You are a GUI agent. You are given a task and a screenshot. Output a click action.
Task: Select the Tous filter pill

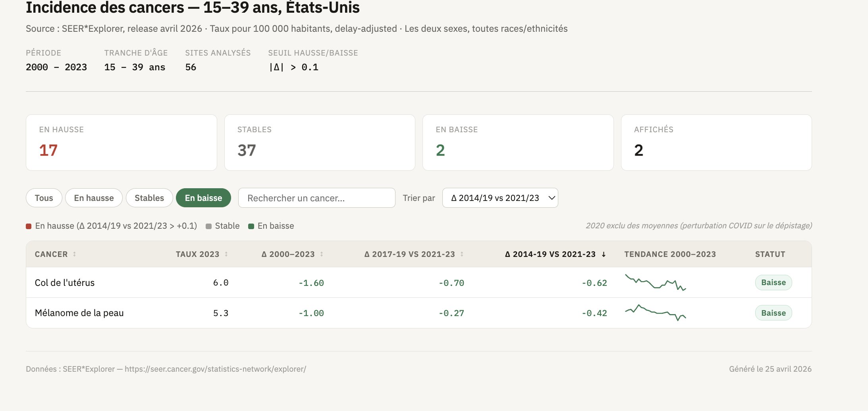coord(44,198)
